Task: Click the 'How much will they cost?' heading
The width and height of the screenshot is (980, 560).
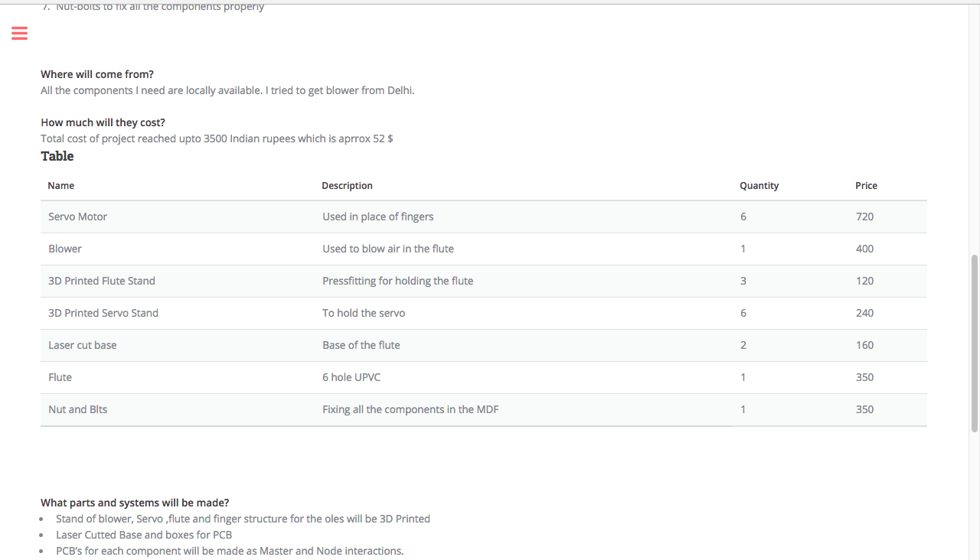Action: tap(103, 122)
